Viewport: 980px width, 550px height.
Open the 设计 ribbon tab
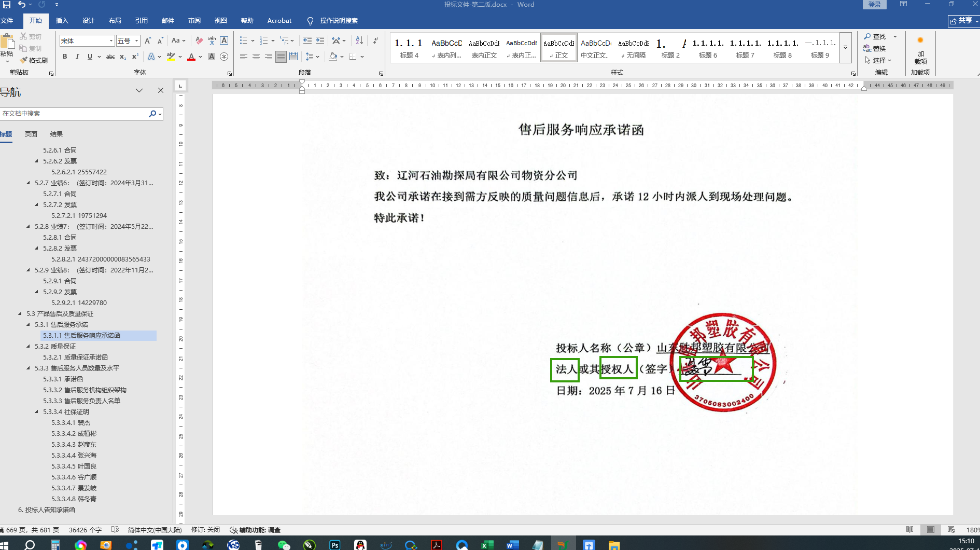click(89, 21)
